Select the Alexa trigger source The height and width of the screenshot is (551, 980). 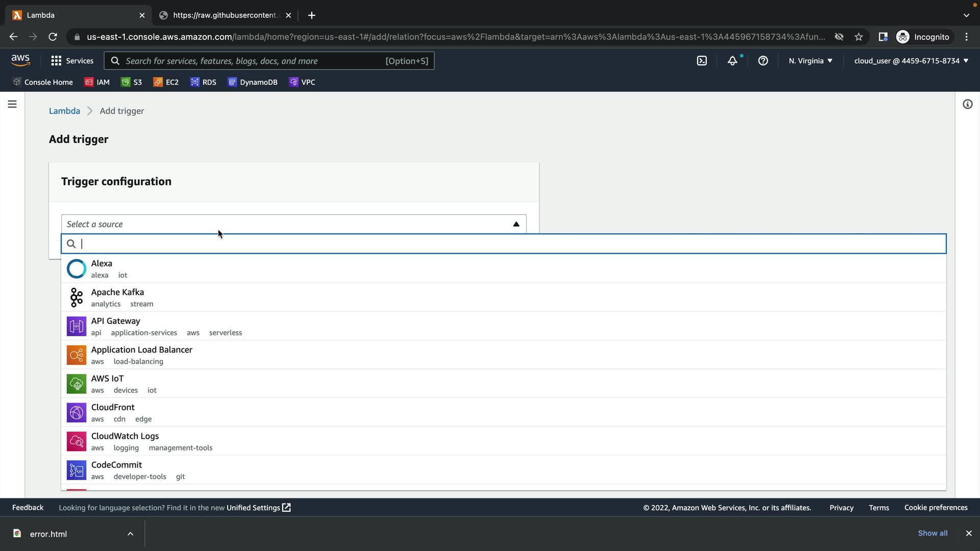click(102, 263)
